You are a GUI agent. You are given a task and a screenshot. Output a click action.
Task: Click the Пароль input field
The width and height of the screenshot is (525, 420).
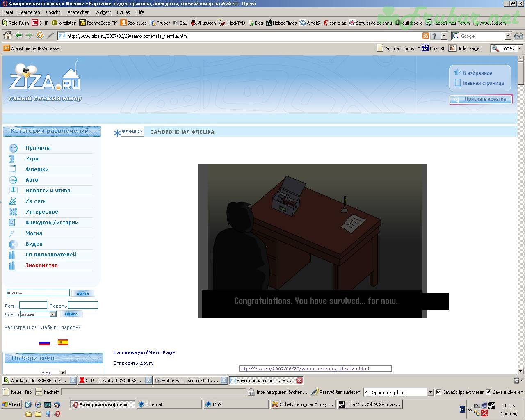tap(83, 305)
